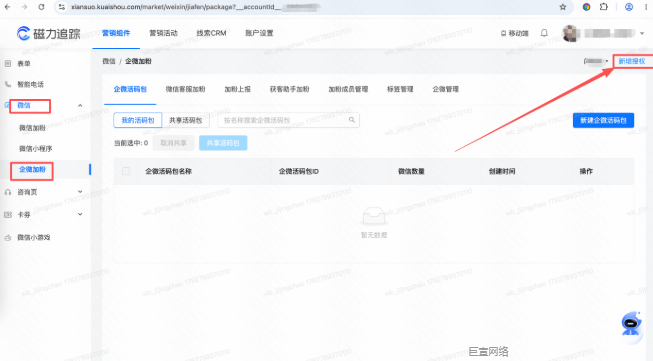Click 取消共享 button
653x361 pixels.
pos(173,143)
